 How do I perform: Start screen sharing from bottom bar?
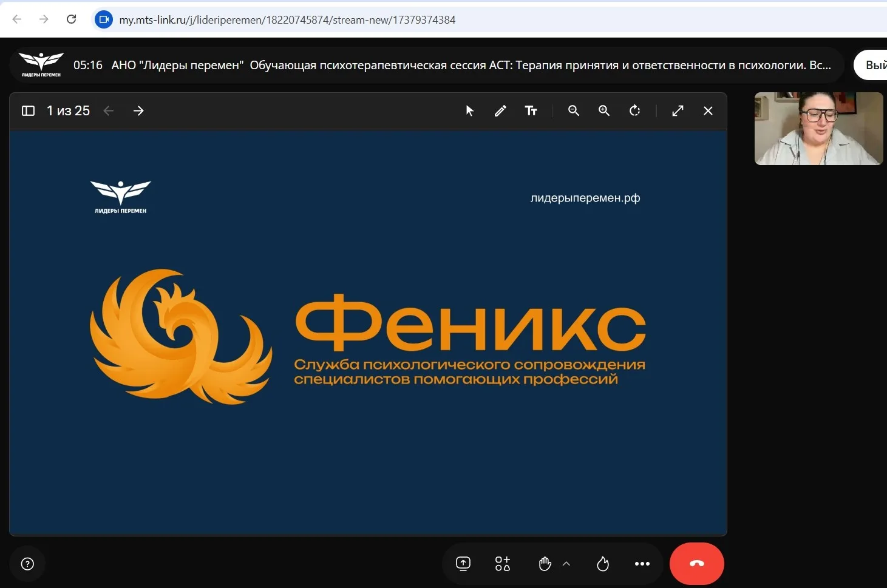(463, 564)
